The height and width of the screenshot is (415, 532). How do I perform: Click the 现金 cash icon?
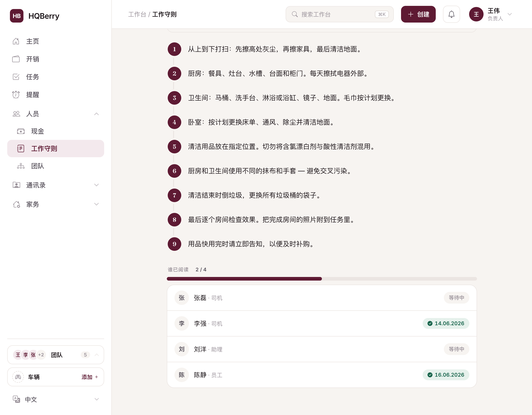pyautogui.click(x=21, y=131)
